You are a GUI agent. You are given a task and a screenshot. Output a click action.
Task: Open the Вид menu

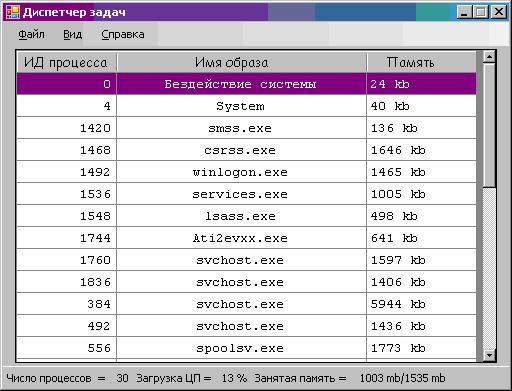pyautogui.click(x=72, y=34)
